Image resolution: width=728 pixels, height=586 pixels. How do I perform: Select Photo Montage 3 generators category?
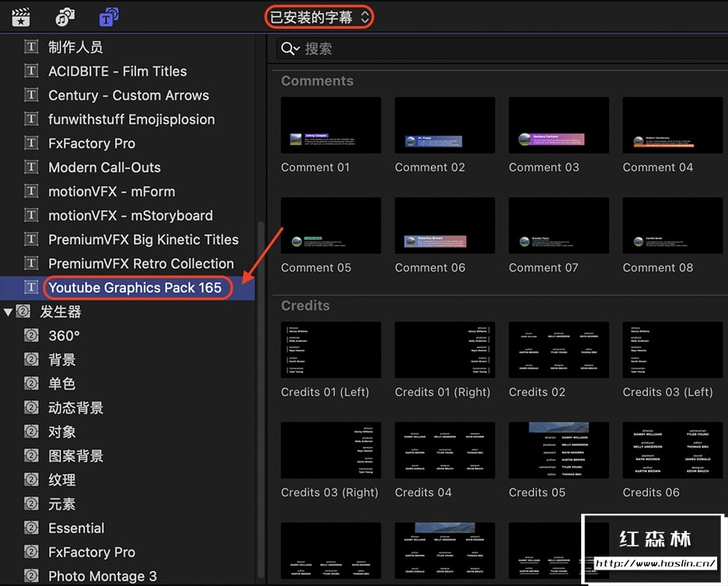[102, 577]
